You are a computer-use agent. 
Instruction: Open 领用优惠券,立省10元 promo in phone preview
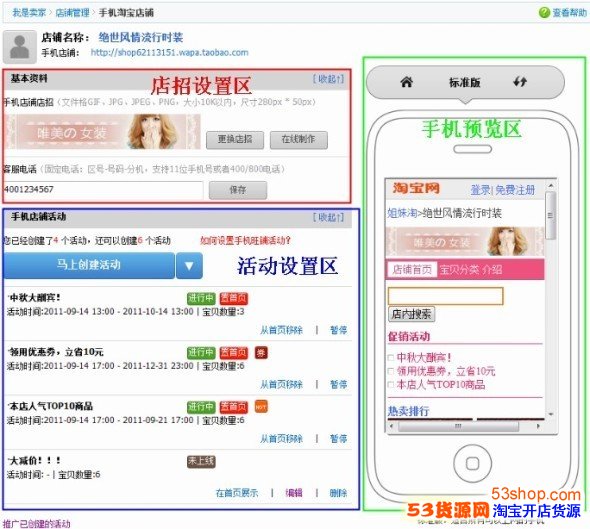click(446, 371)
